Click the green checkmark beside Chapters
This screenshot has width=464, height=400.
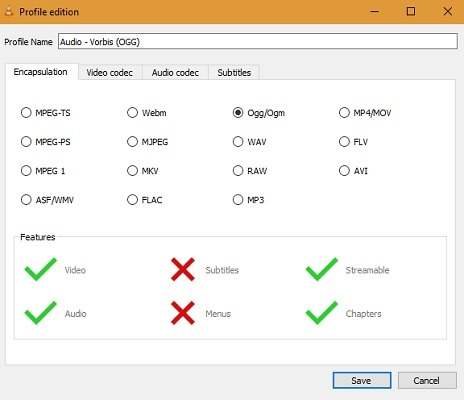tap(322, 313)
